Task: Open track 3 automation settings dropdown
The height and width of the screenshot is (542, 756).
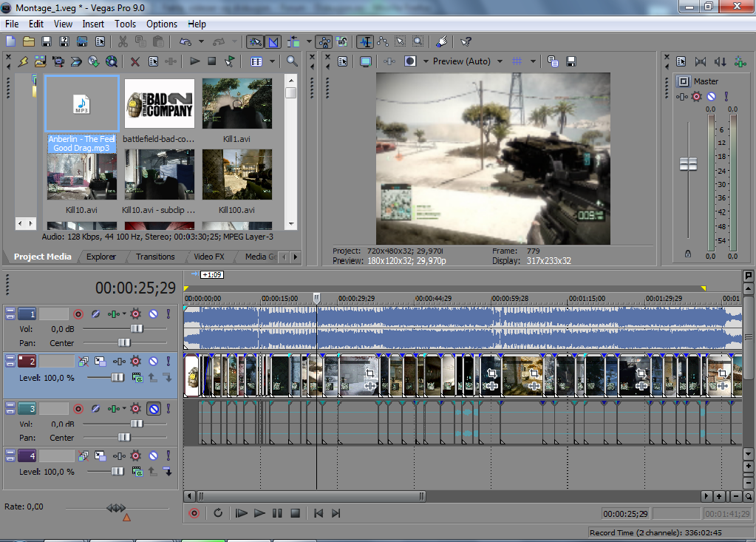Action: click(124, 409)
